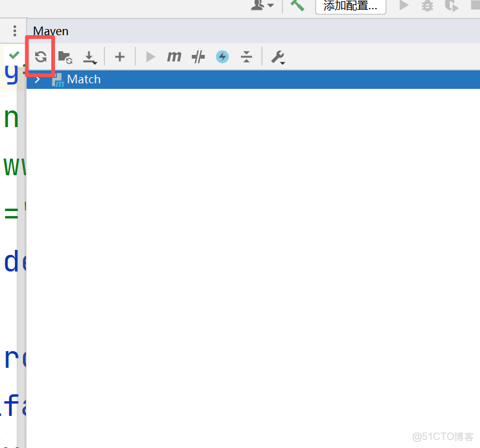Click Run with coverage icon

point(451,6)
